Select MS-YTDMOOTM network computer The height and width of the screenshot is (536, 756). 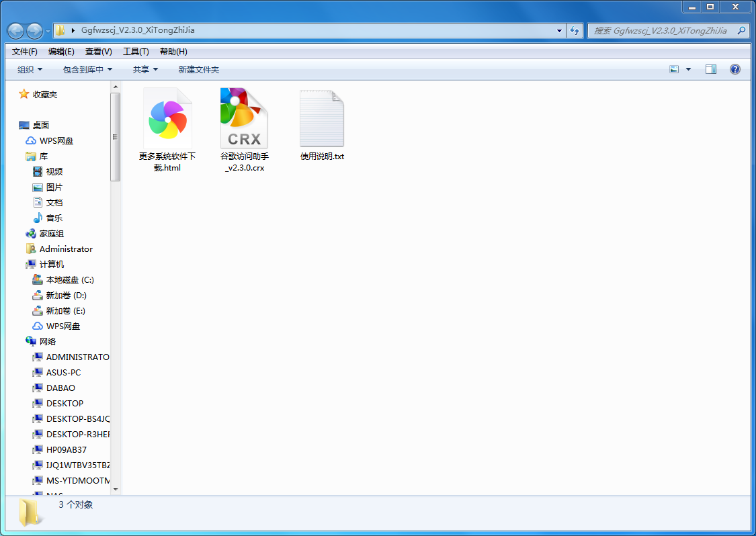coord(78,480)
